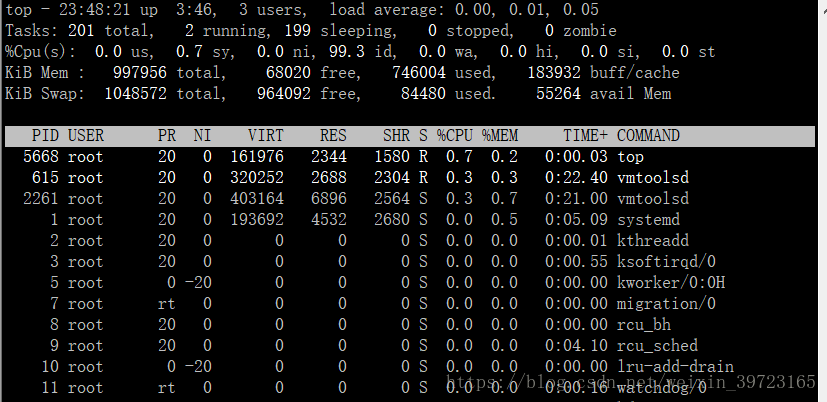Click the USER column header

pos(86,136)
